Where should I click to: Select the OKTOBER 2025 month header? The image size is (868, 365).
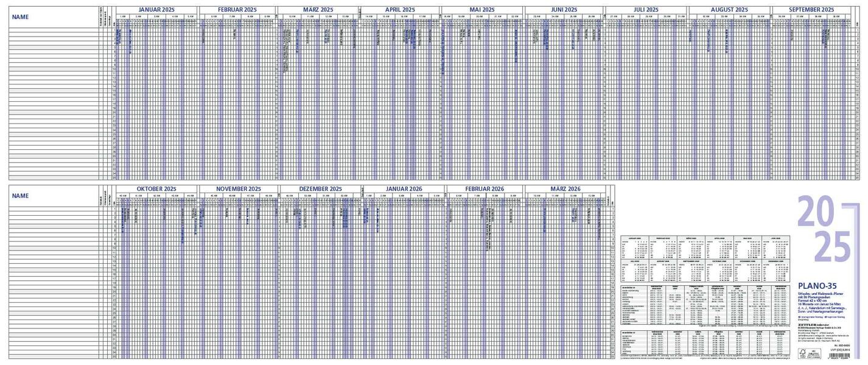coord(156,189)
